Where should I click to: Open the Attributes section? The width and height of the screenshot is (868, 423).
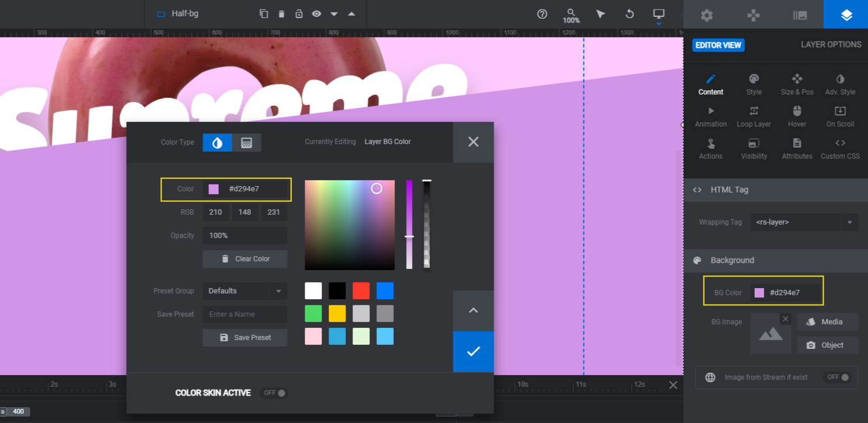(797, 149)
